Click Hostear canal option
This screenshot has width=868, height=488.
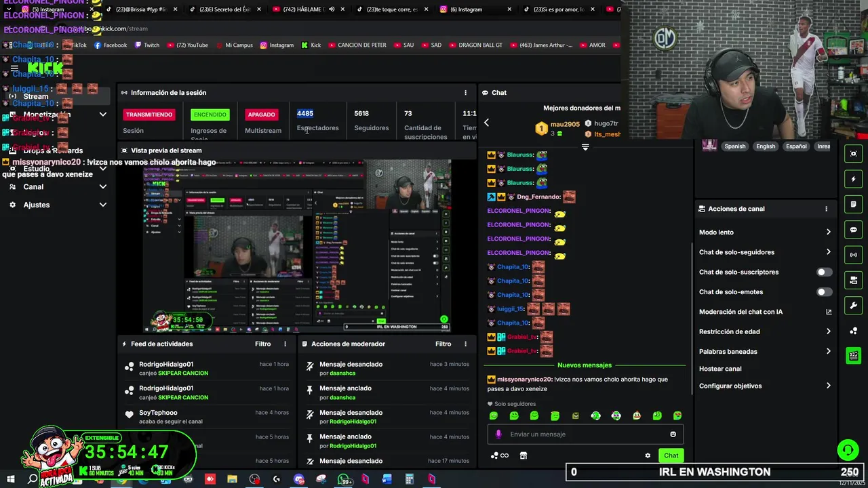[x=720, y=369]
